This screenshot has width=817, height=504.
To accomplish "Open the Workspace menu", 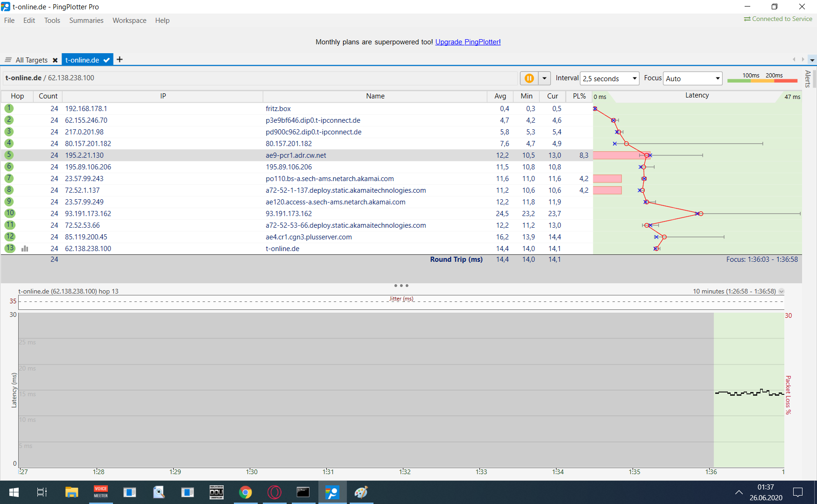I will tap(129, 21).
